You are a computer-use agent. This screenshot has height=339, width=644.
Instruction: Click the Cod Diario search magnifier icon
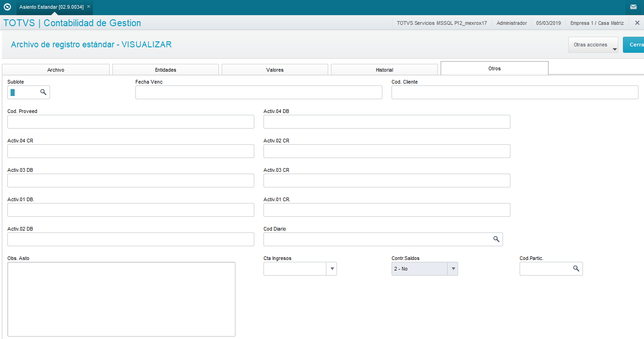pyautogui.click(x=496, y=239)
